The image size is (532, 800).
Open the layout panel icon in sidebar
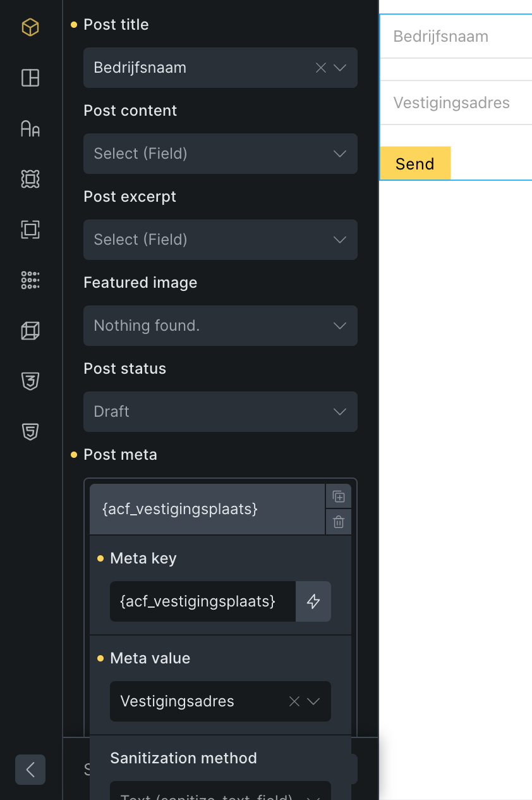[30, 78]
